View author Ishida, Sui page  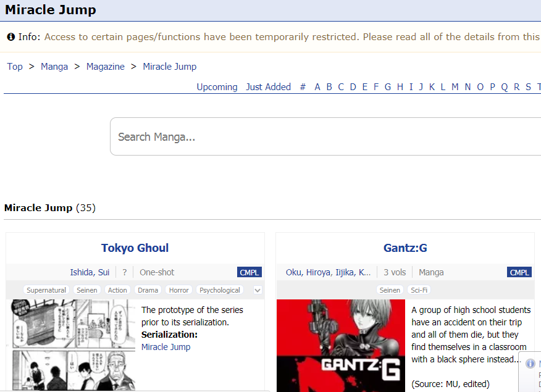point(90,272)
